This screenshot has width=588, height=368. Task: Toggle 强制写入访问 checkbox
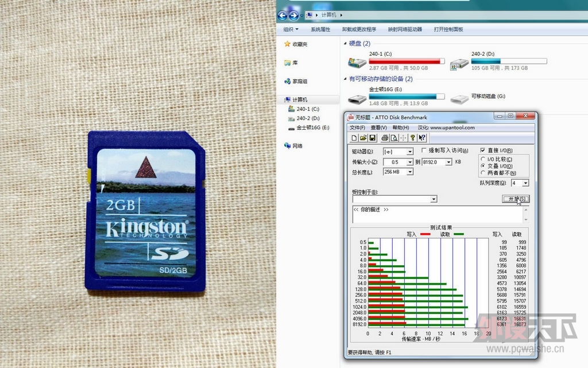[424, 150]
